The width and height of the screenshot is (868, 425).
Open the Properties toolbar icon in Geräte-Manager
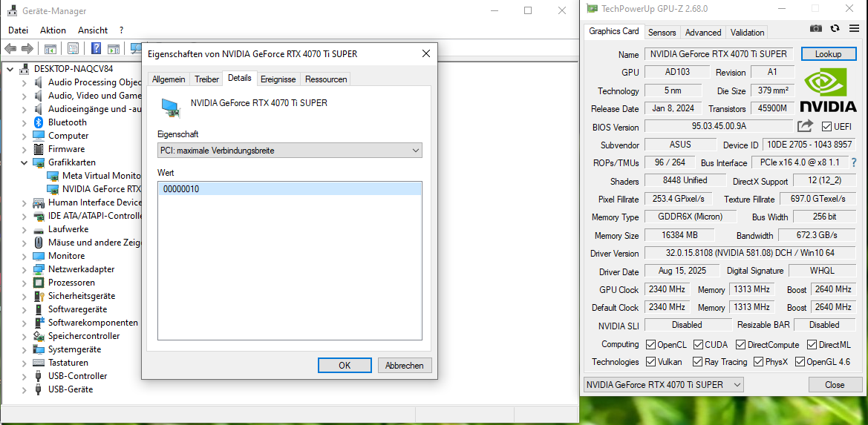[73, 49]
